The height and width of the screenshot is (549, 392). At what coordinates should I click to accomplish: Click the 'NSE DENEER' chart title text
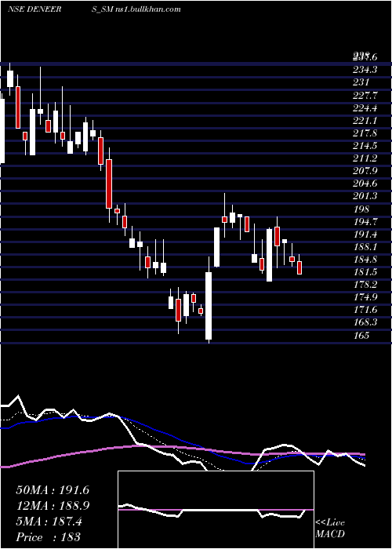point(34,9)
